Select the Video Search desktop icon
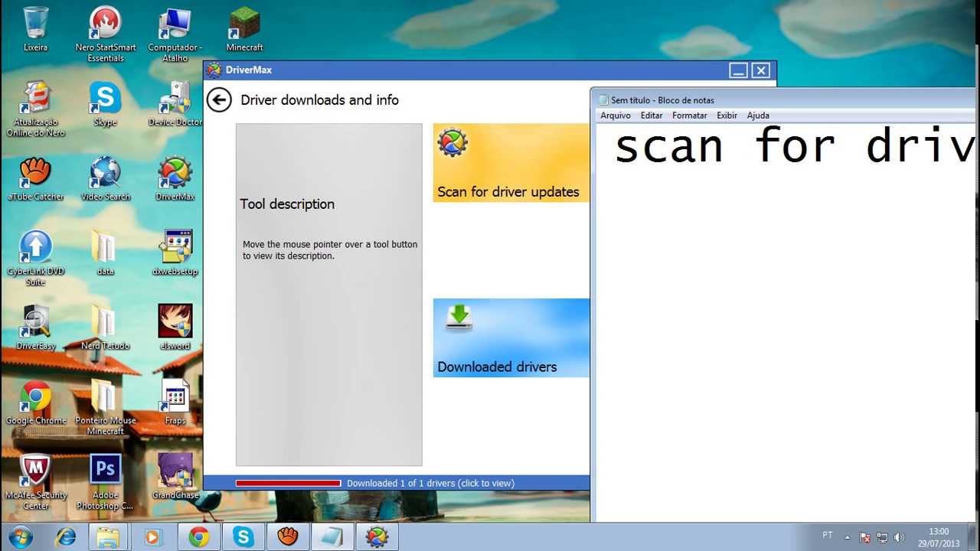 tap(106, 179)
